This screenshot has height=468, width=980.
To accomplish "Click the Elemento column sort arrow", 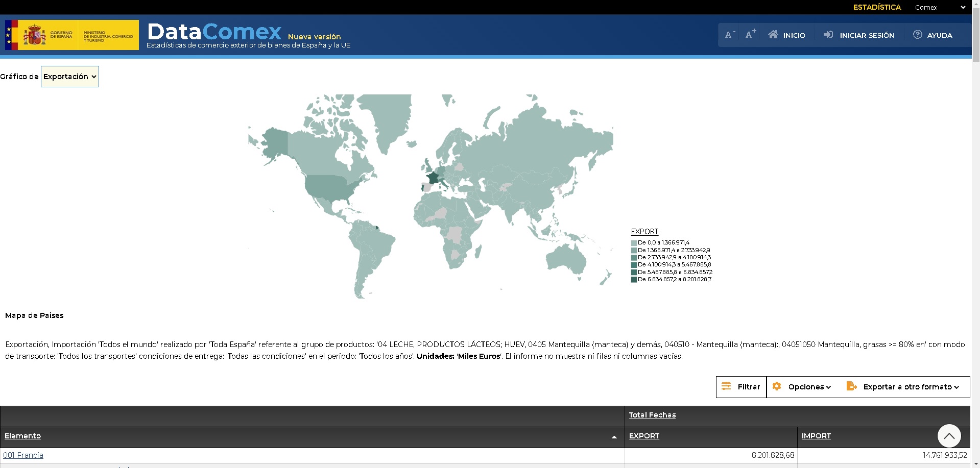I will click(615, 437).
